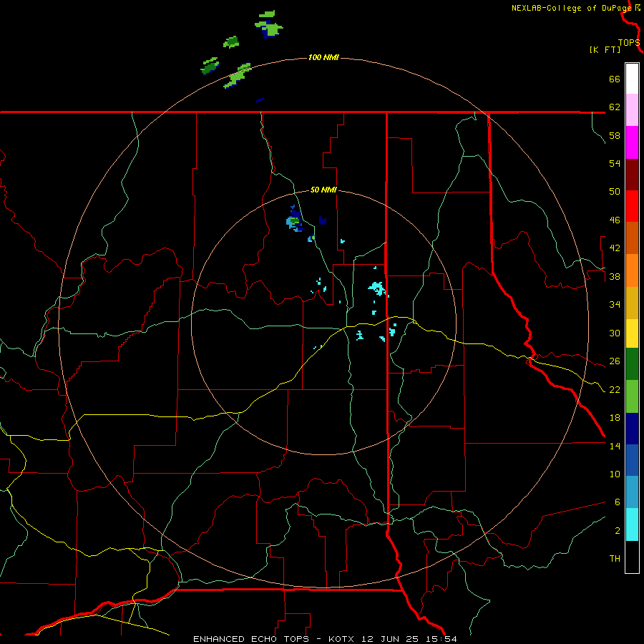Select the yellow legend swatch
Viewport: 644px width, 644px height.
[x=632, y=333]
